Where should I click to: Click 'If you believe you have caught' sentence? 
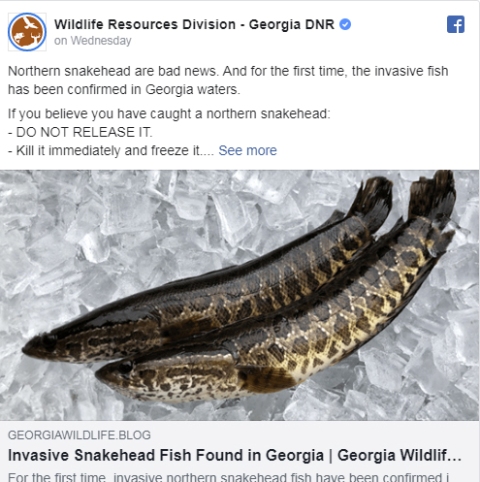(x=169, y=114)
